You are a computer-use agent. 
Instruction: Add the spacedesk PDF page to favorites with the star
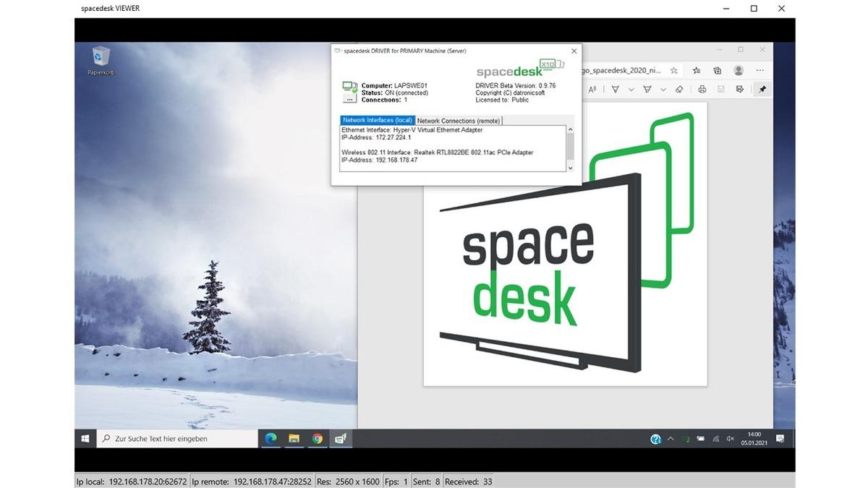pyautogui.click(x=674, y=71)
